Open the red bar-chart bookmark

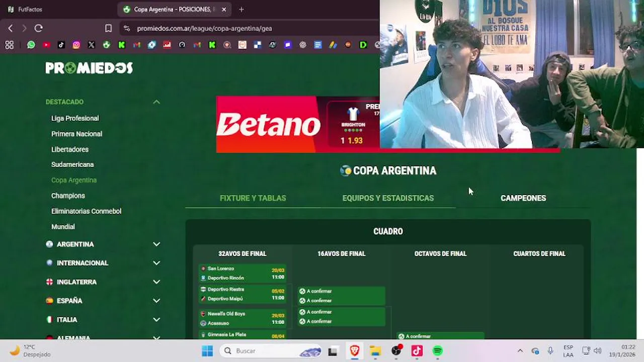(x=167, y=45)
